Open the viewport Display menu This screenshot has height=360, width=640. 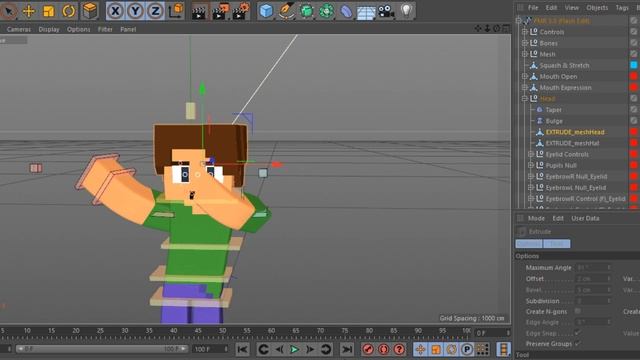pyautogui.click(x=49, y=29)
